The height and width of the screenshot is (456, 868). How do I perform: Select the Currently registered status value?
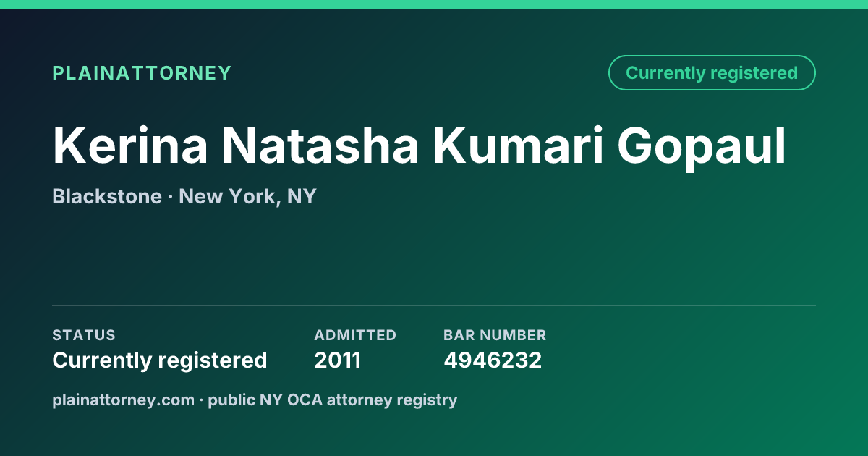pyautogui.click(x=160, y=360)
